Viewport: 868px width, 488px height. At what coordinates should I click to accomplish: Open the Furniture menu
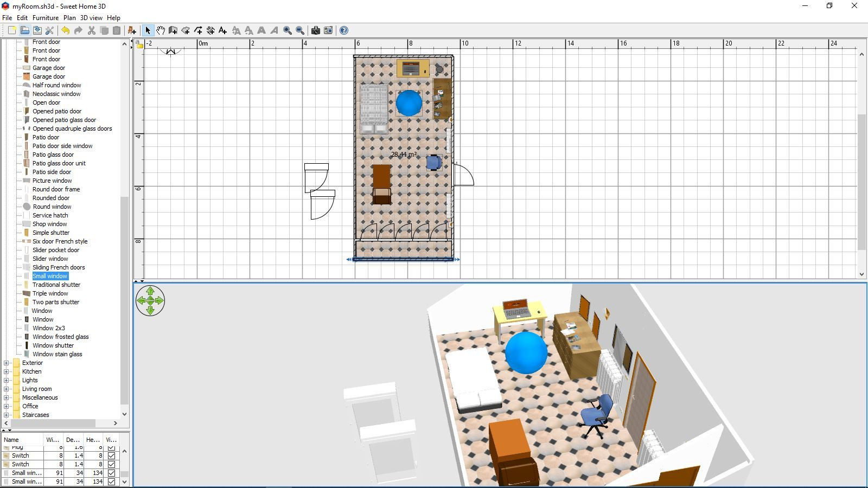(46, 17)
